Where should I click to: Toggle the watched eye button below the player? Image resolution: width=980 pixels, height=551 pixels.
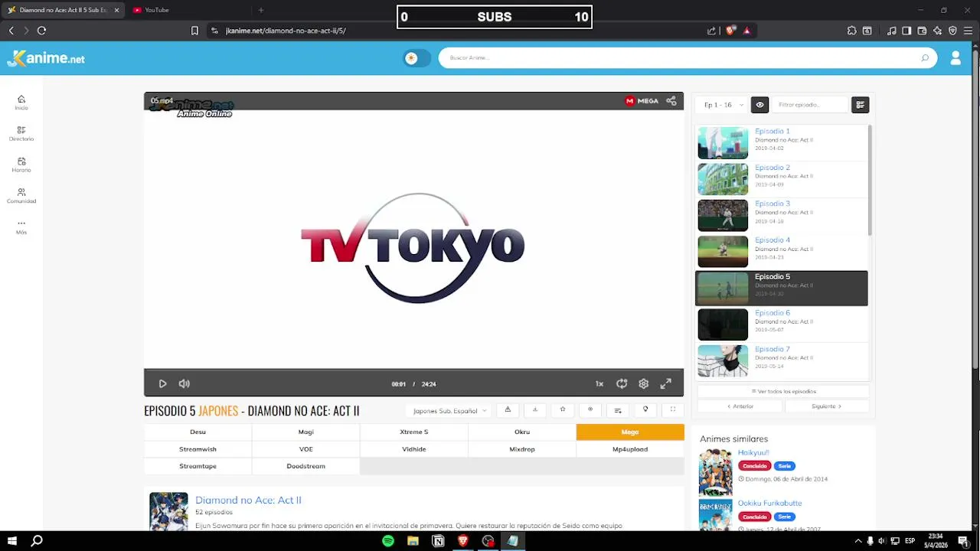pyautogui.click(x=590, y=410)
